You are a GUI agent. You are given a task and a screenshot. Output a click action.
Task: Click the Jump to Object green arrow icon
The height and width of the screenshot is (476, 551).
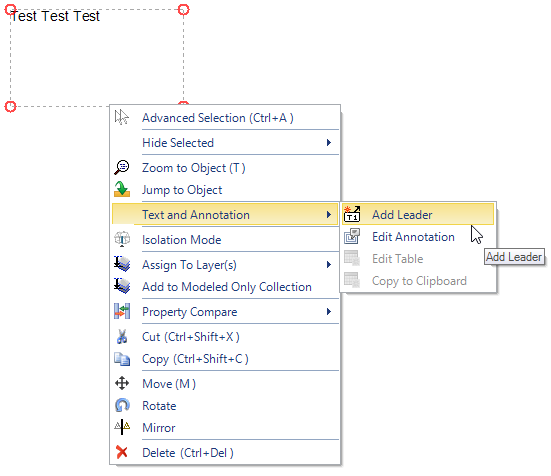coord(122,189)
